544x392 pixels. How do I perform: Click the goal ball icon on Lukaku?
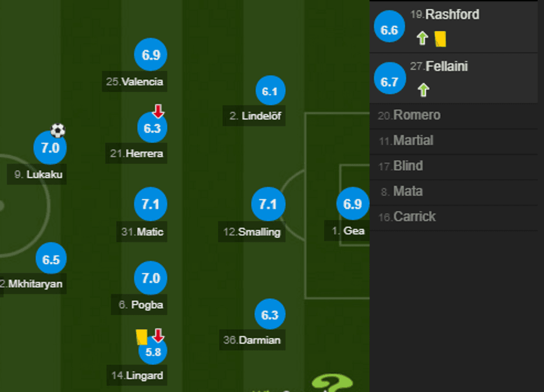[x=57, y=131]
